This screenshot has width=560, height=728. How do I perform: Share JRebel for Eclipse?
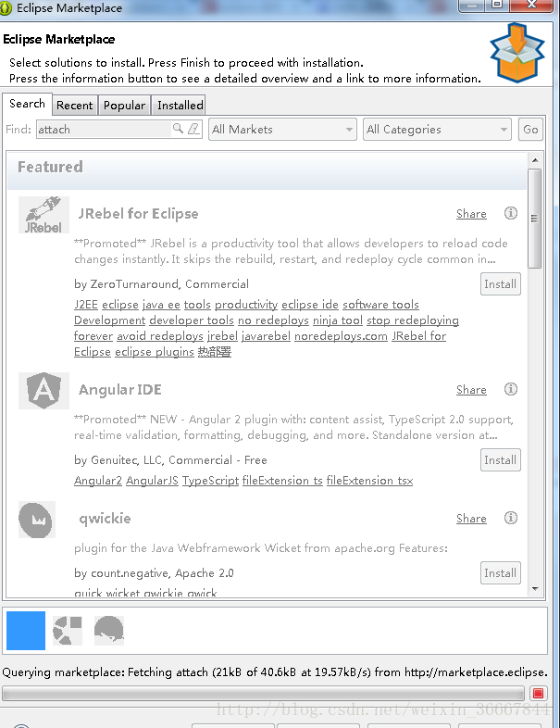click(471, 214)
